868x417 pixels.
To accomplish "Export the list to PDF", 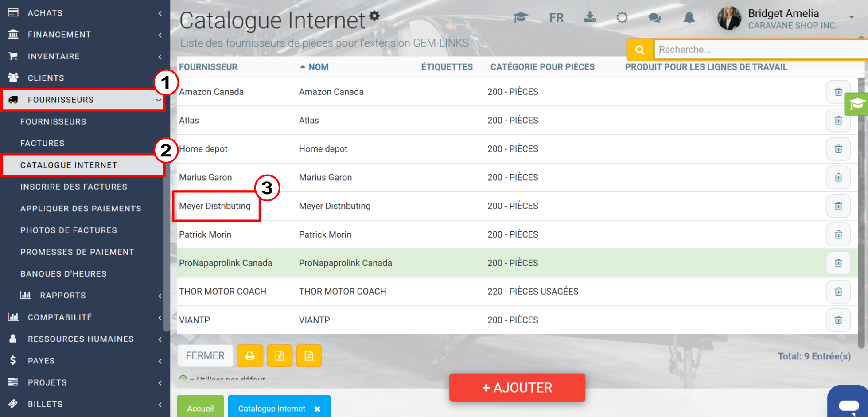I will (309, 356).
